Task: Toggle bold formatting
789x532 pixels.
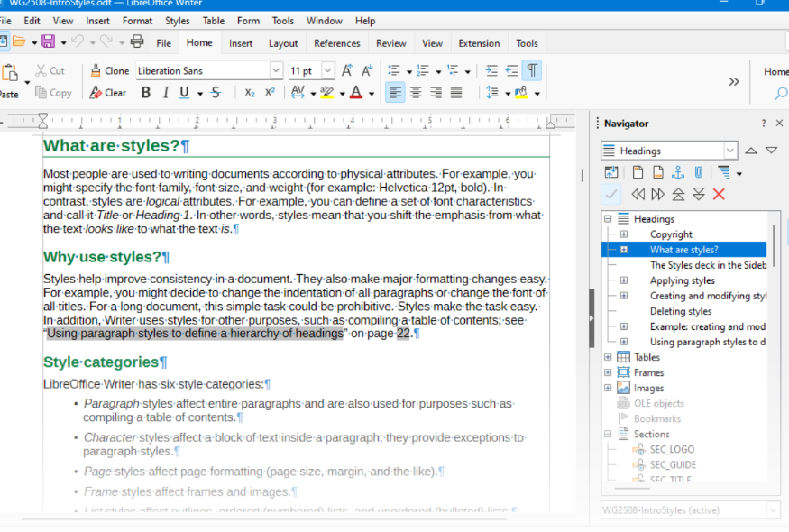Action: coord(146,93)
